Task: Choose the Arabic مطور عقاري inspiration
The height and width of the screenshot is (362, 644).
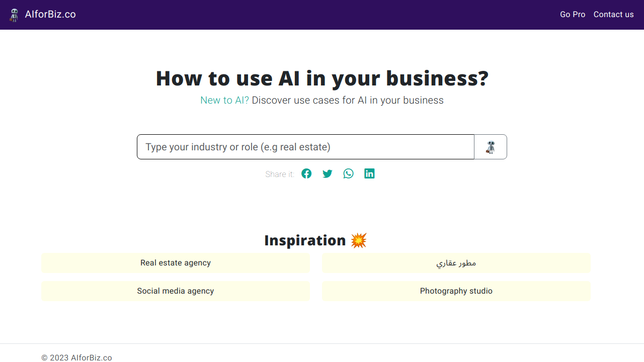Action: (456, 263)
